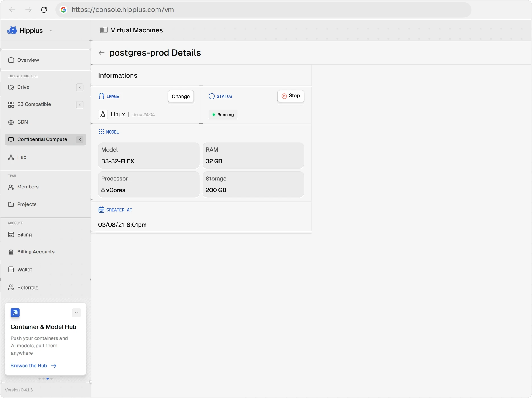The height and width of the screenshot is (398, 532).
Task: Select the B3-32-FLEX model card
Action: click(x=149, y=155)
